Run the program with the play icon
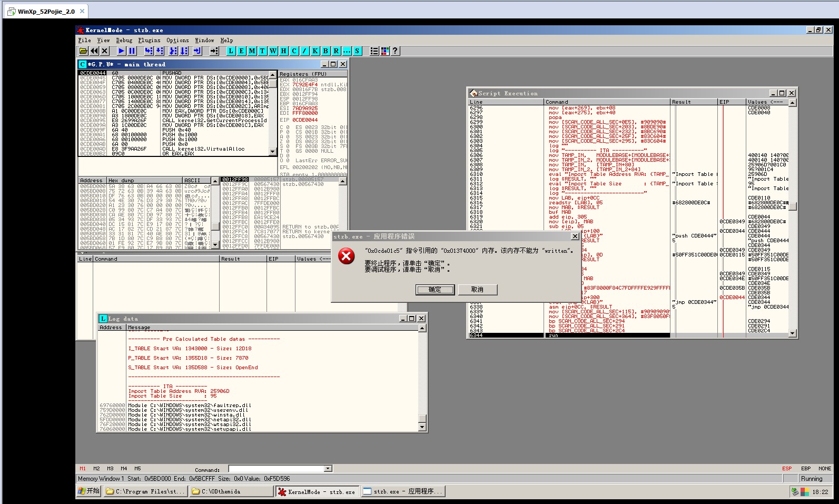Viewport: 839px width, 504px height. click(122, 51)
